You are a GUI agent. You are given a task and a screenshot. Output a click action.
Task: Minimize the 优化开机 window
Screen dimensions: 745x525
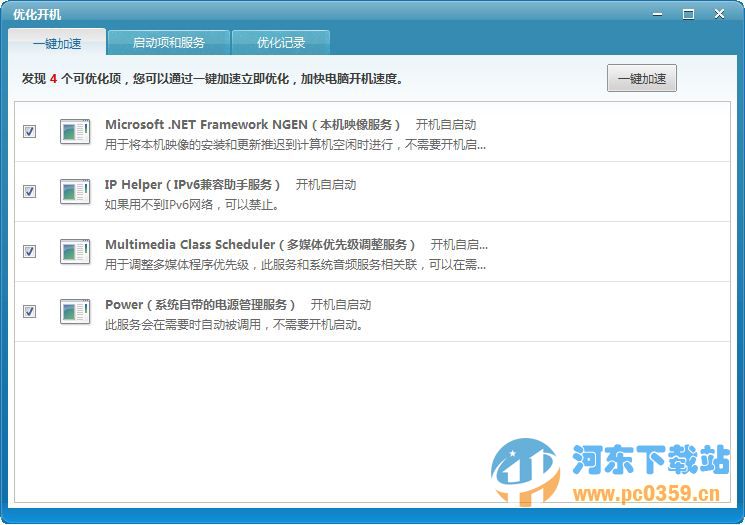click(x=657, y=14)
